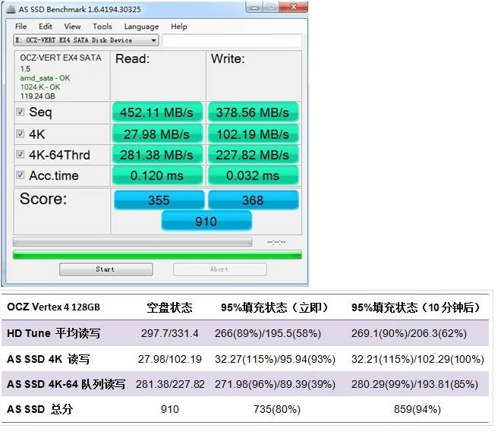Uncheck the 4K-64Thrd test checkbox

(20, 155)
